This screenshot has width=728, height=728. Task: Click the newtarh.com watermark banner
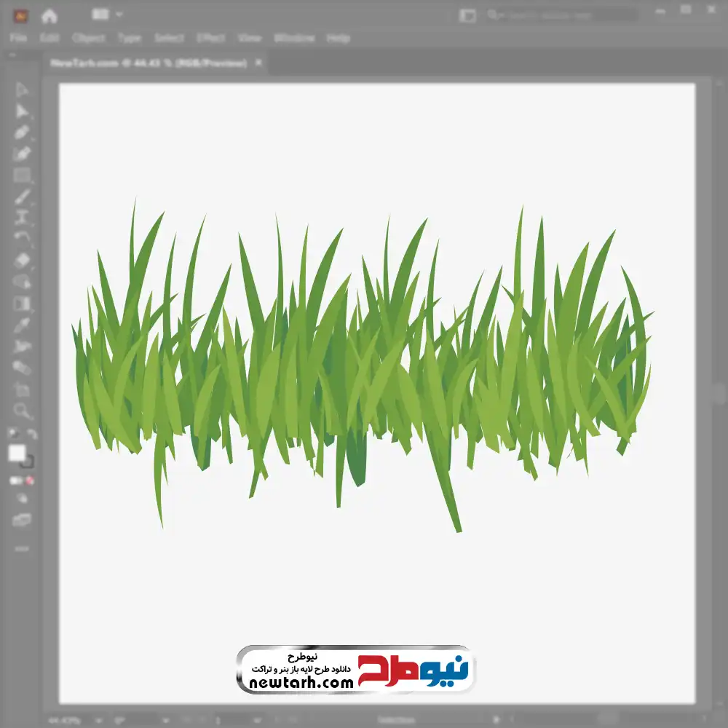(356, 669)
